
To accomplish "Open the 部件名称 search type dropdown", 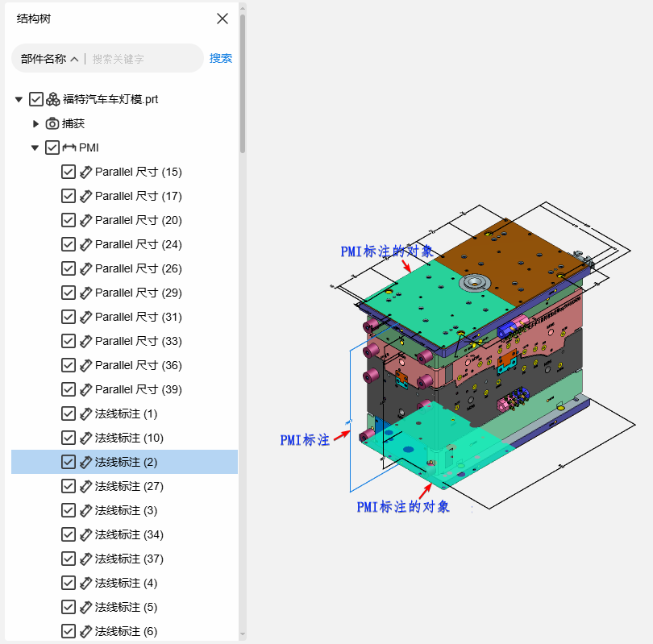I will point(50,59).
